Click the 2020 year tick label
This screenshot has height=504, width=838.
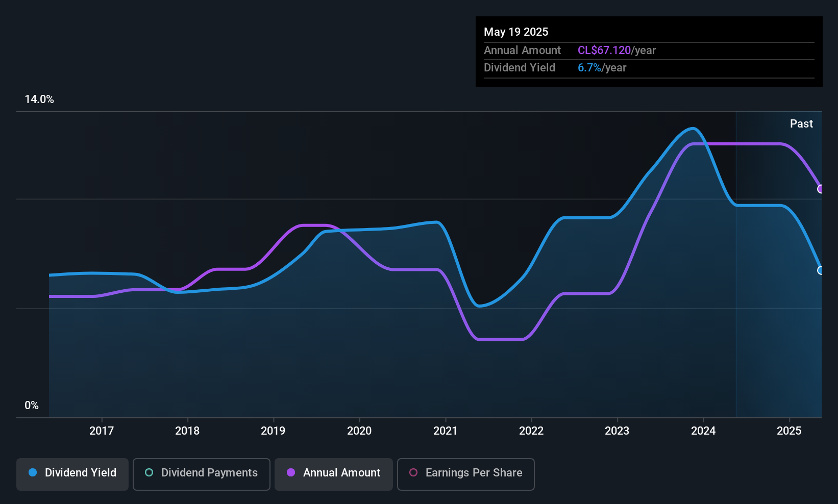[359, 431]
